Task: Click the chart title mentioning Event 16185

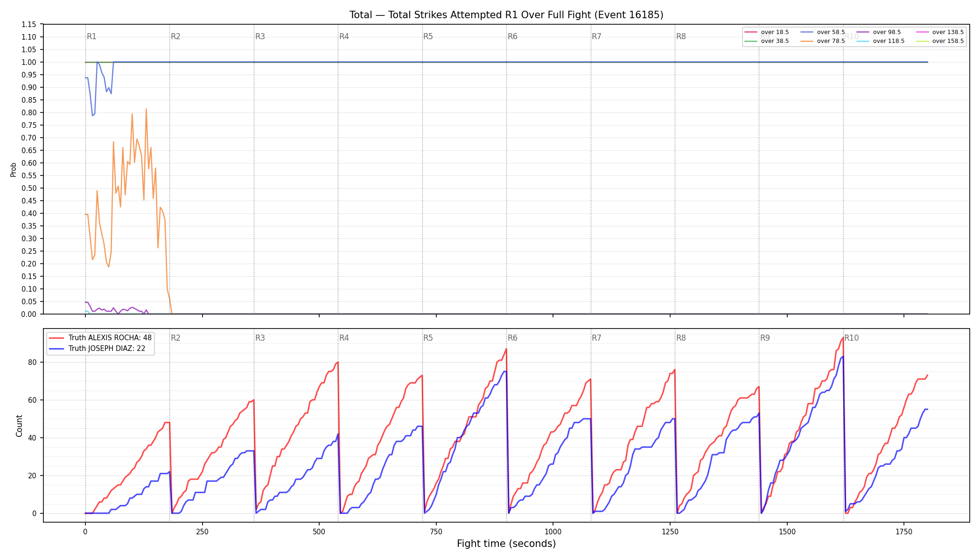Action: (506, 15)
